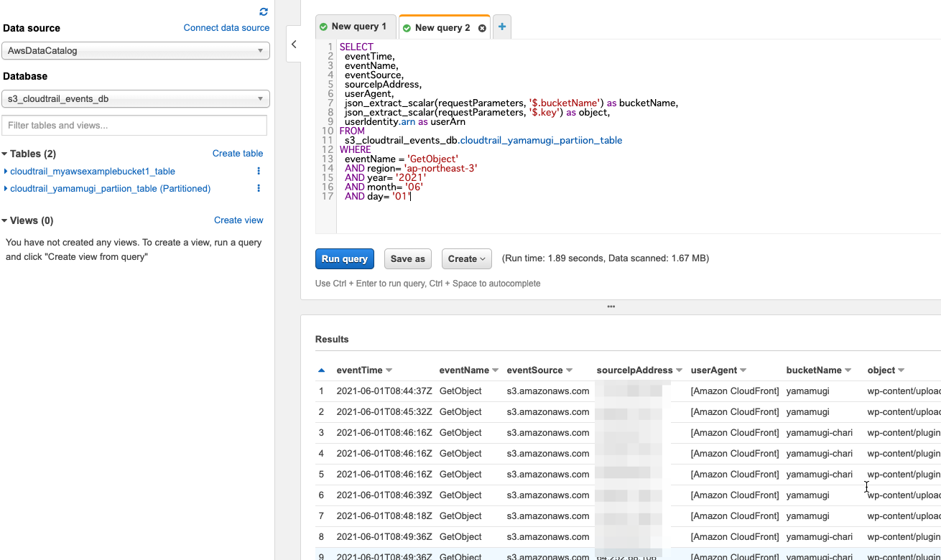Image resolution: width=941 pixels, height=560 pixels.
Task: Click eventTime cell 2021-06-01T08:44:37Z
Action: [x=384, y=391]
